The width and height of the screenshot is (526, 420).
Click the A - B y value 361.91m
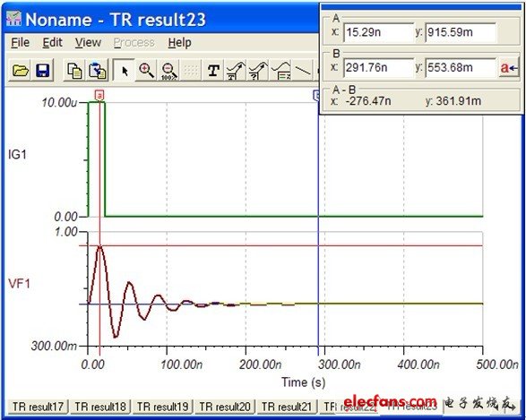click(459, 101)
